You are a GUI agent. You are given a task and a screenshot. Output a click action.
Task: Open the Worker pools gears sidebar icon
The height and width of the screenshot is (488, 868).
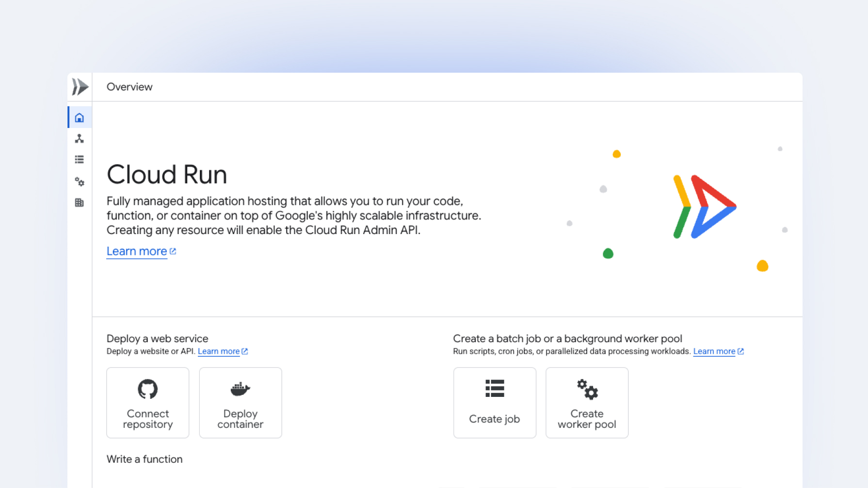point(80,182)
